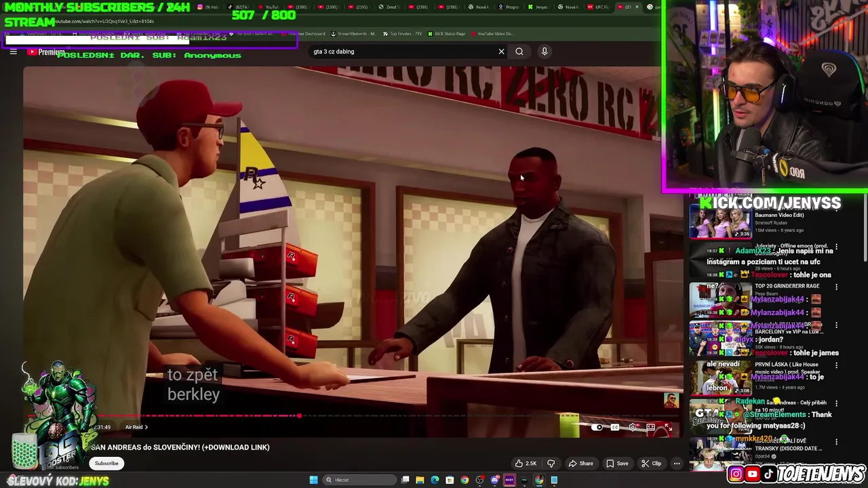This screenshot has height=488, width=868.
Task: Open Google Chrome from the taskbar
Action: click(x=465, y=480)
